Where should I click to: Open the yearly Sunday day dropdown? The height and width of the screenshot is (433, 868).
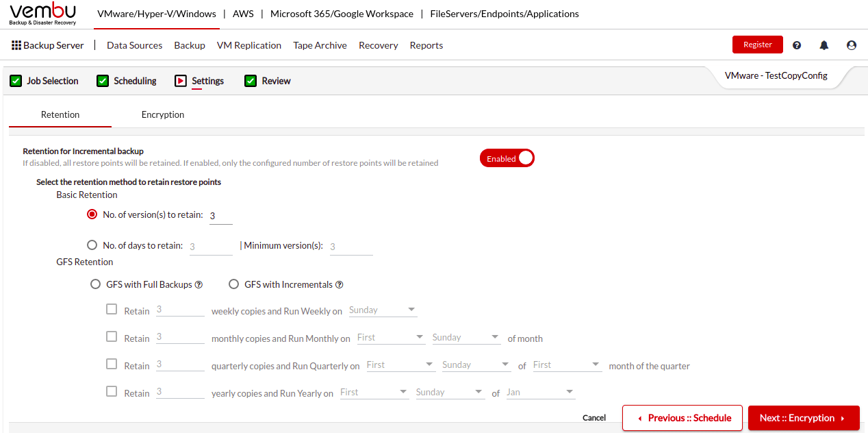coord(450,392)
